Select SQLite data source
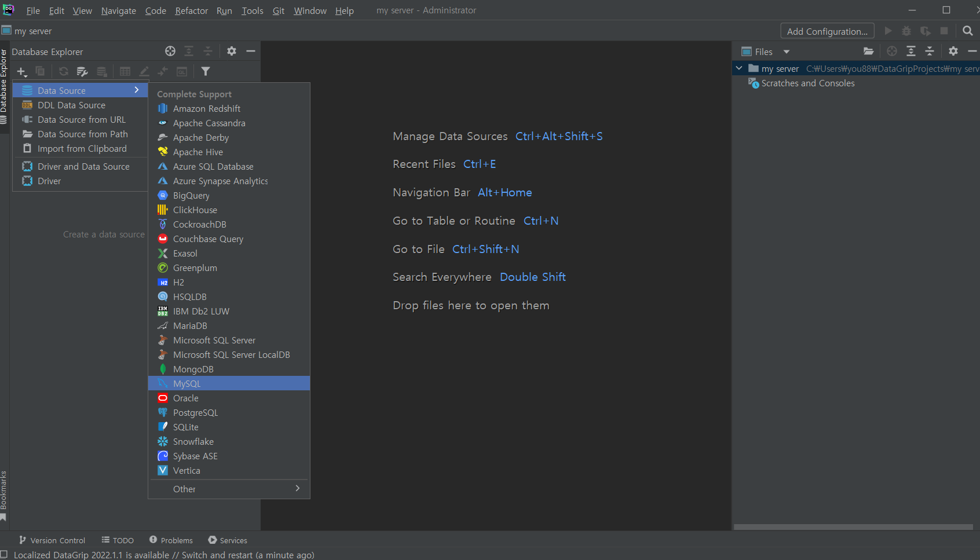The height and width of the screenshot is (560, 980). tap(229, 427)
